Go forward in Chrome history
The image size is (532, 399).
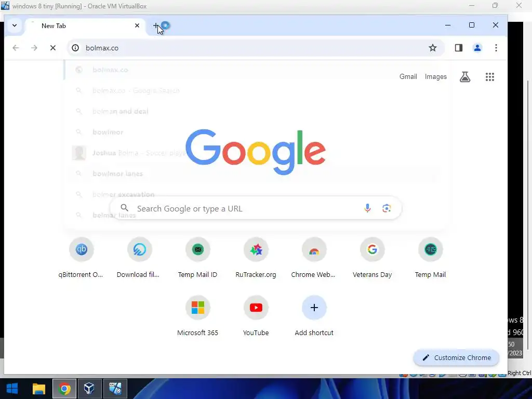[34, 48]
